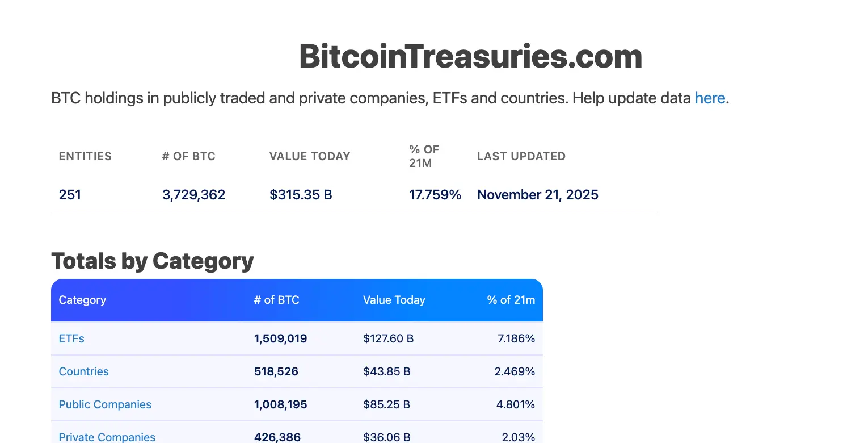Open the Private Companies category link
Viewport: 868px width, 443px height.
point(107,437)
